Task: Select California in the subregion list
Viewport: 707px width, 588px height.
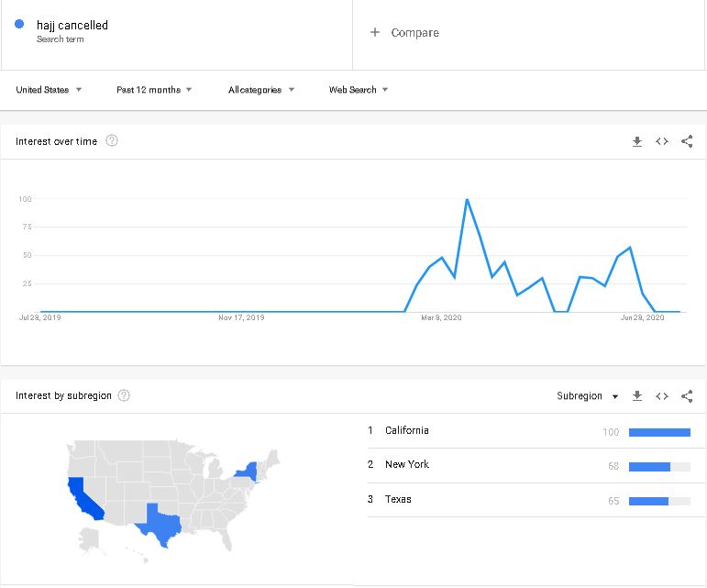Action: [407, 431]
